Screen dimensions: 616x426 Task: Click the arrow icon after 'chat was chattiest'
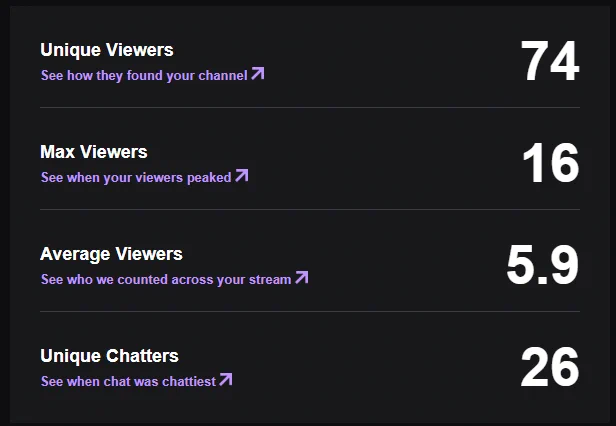[x=226, y=379]
